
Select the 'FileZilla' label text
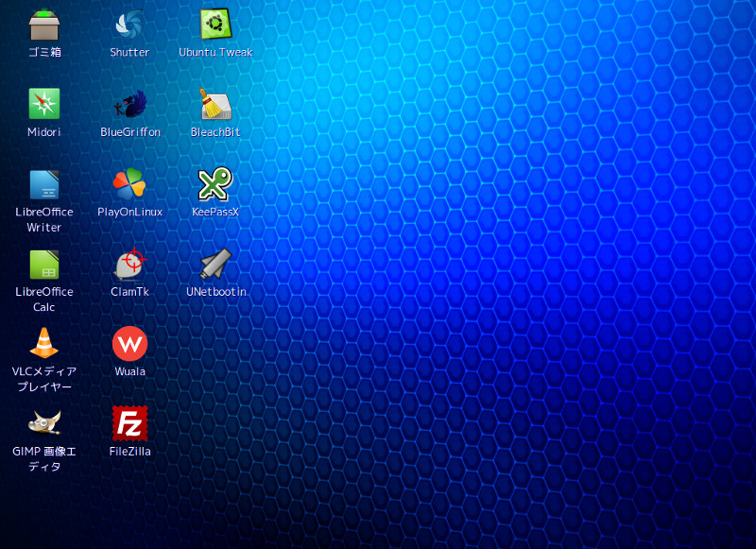(129, 451)
